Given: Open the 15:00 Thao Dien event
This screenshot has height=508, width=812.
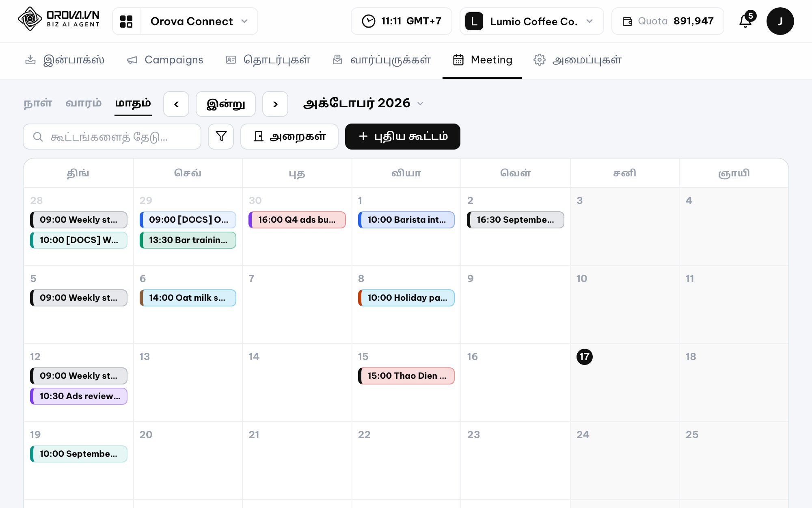Looking at the screenshot, I should (x=406, y=376).
